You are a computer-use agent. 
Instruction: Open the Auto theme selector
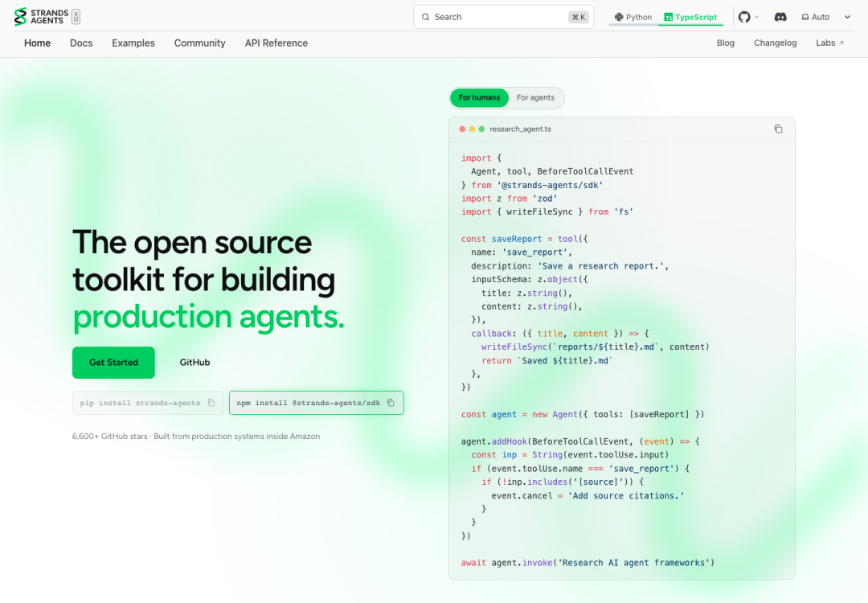click(x=825, y=17)
